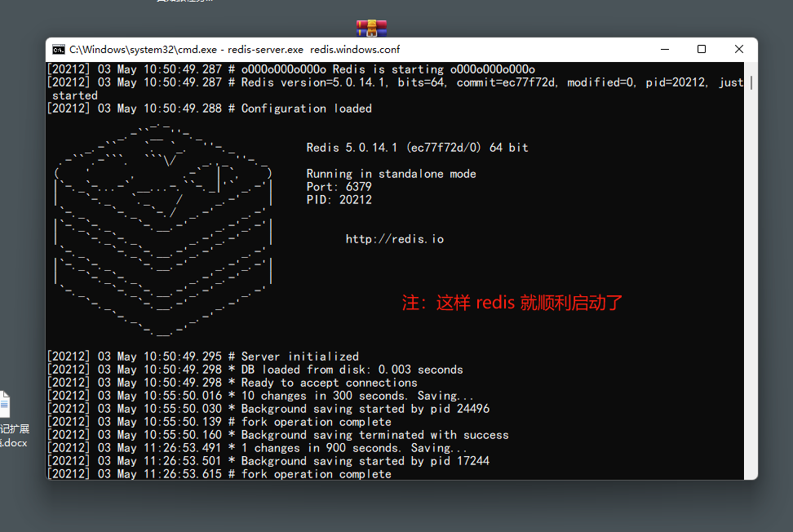
Task: Click the 'Configuration loaded' log line
Action: click(210, 109)
